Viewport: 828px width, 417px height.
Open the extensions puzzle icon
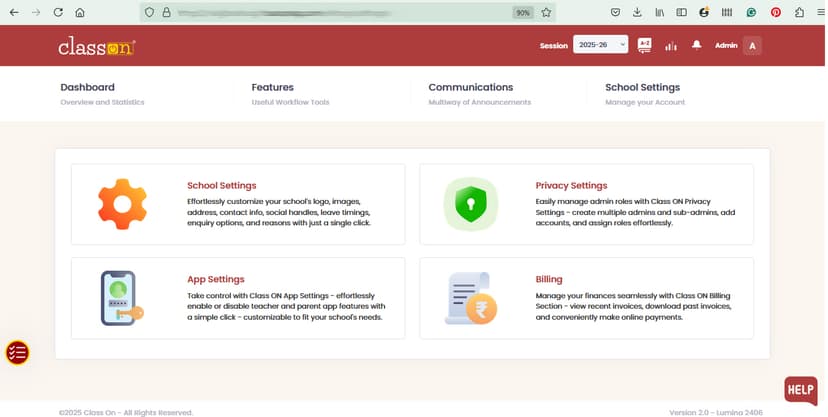tap(799, 12)
